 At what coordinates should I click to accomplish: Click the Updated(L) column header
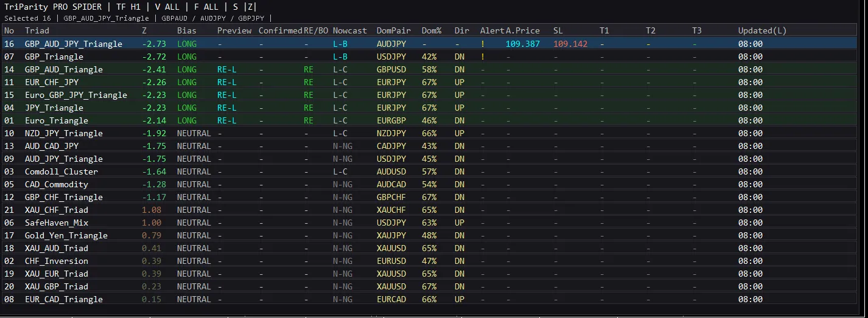tap(763, 30)
